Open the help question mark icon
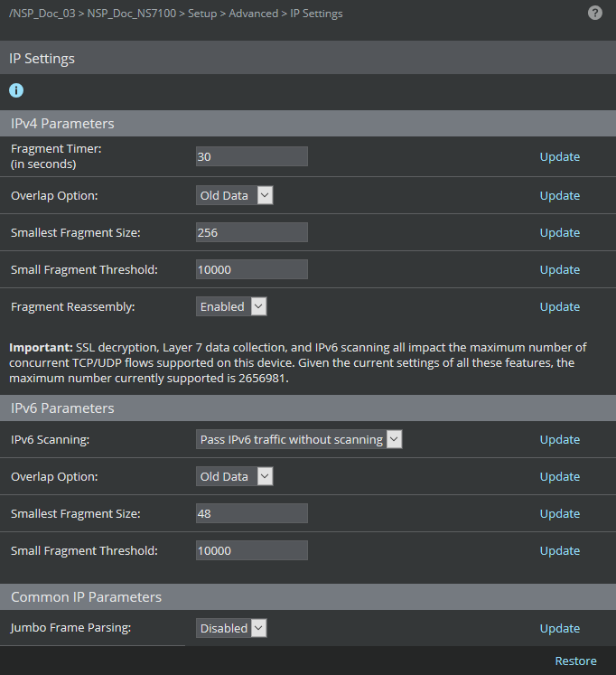 point(595,13)
